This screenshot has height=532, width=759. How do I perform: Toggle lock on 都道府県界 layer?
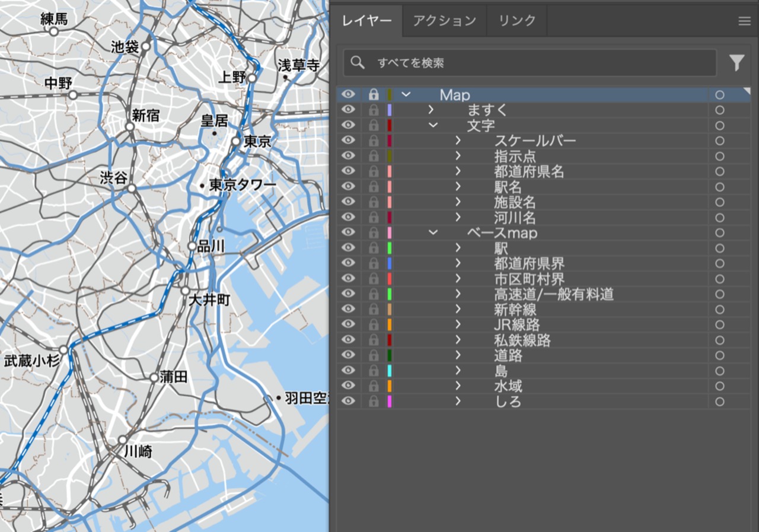click(x=374, y=263)
